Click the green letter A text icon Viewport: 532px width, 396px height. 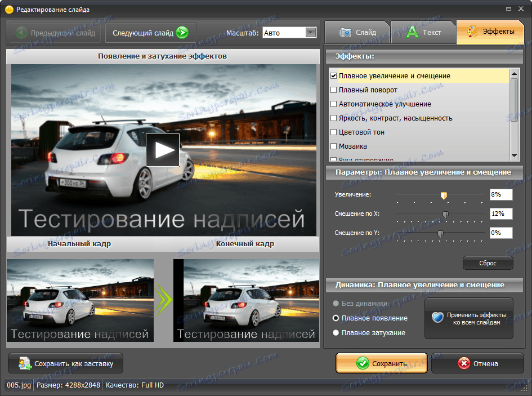(x=413, y=32)
